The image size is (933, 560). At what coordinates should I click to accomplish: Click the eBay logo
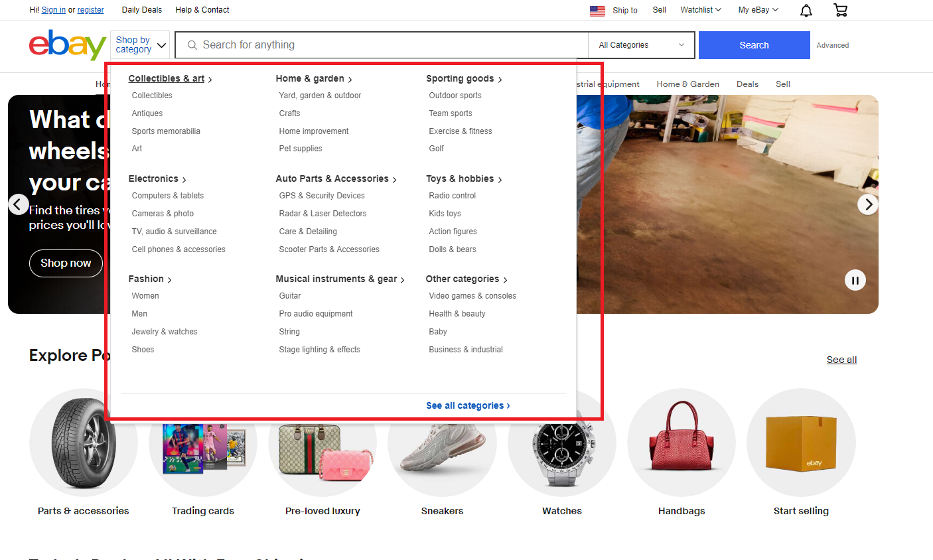point(67,44)
